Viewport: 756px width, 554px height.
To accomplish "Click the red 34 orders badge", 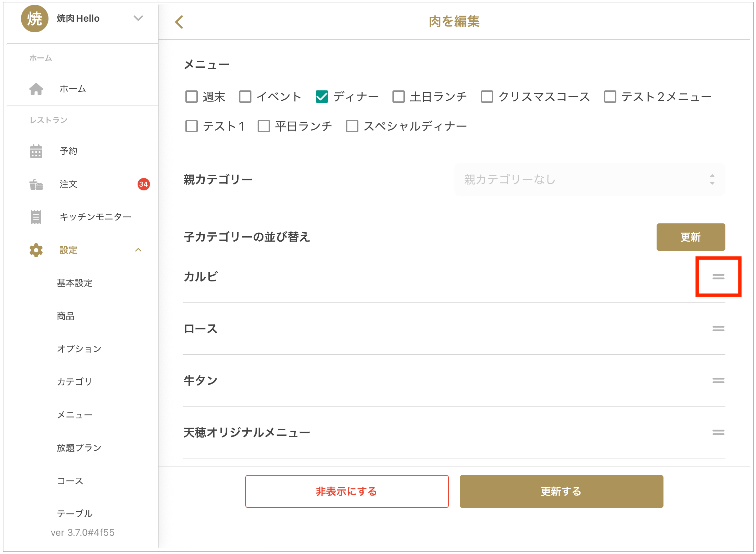I will (x=143, y=184).
